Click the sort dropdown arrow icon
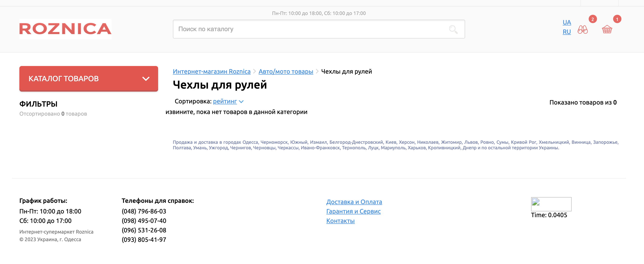 pos(241,102)
